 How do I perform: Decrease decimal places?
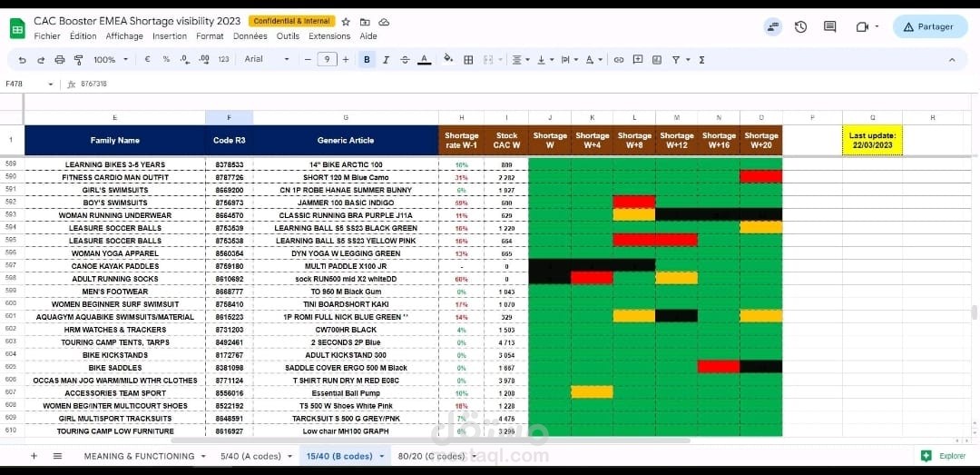185,59
